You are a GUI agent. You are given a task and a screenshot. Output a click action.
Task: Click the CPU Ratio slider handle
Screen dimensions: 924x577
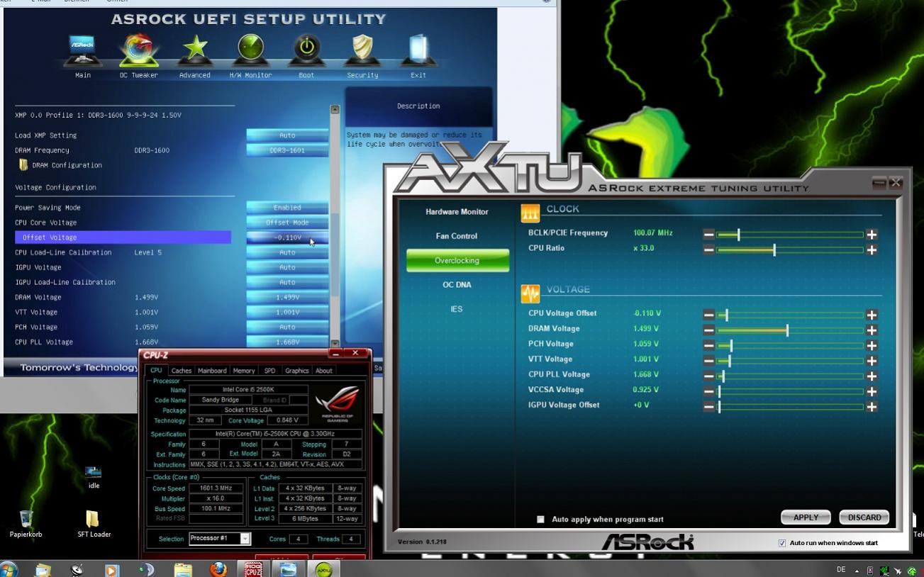774,250
